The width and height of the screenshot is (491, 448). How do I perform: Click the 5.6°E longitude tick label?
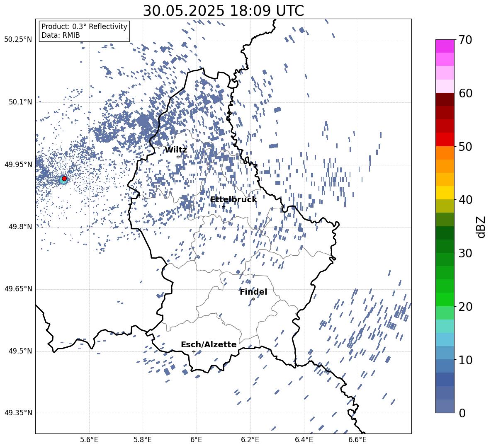[89, 440]
